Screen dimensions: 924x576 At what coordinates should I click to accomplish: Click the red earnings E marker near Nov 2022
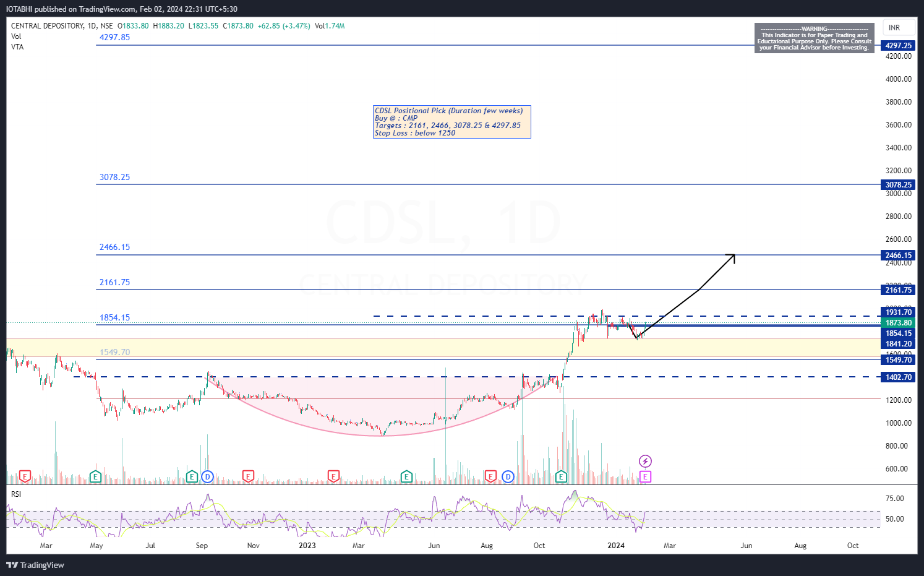tap(248, 476)
